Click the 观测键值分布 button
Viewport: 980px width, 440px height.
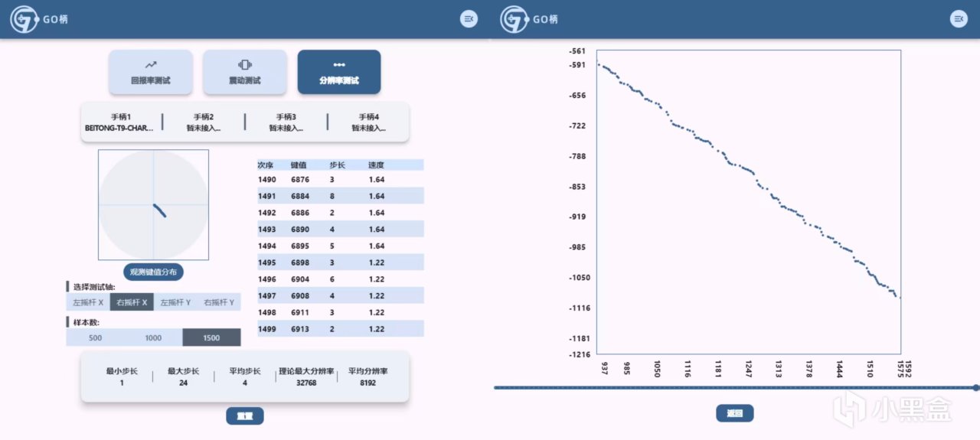[x=153, y=272]
